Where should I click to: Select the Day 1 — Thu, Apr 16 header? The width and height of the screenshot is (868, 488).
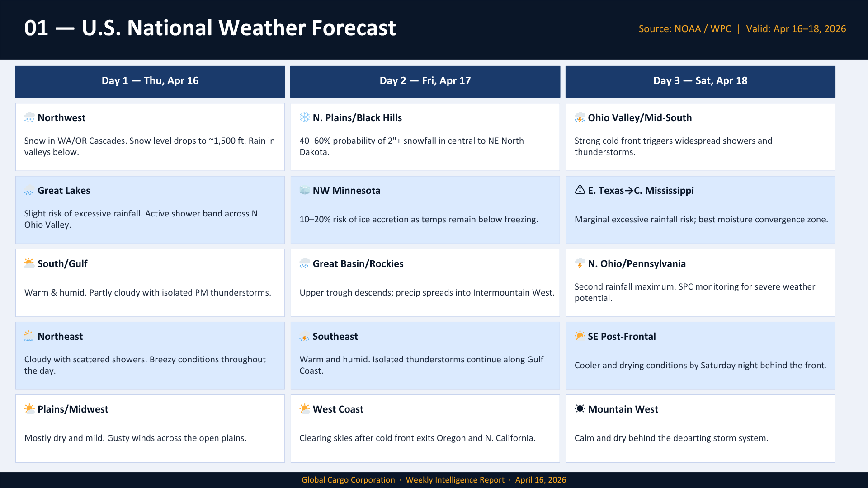click(x=150, y=81)
